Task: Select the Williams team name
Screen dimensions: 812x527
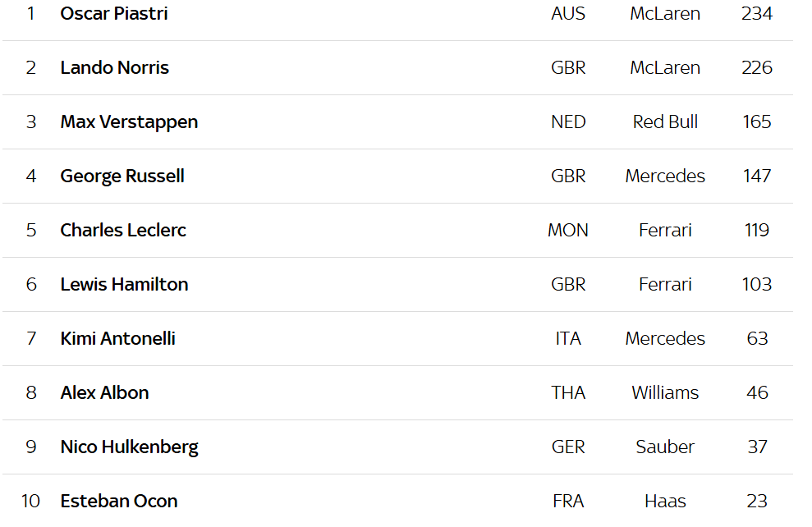Action: [x=665, y=393]
